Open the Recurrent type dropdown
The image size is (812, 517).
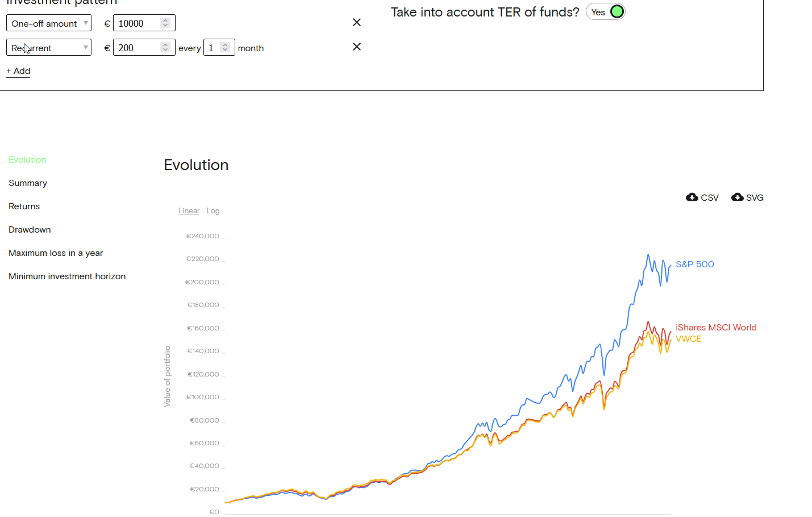point(49,48)
